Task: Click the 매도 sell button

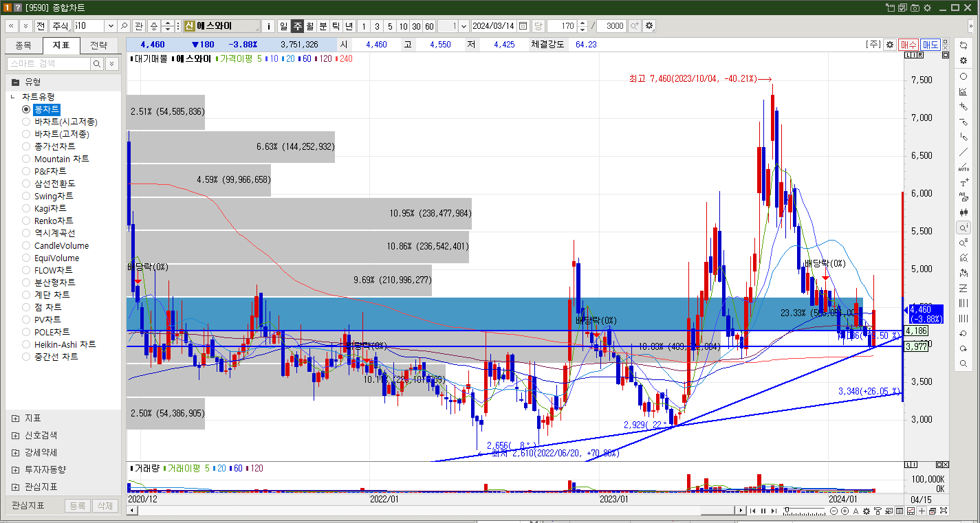Action: click(x=930, y=45)
